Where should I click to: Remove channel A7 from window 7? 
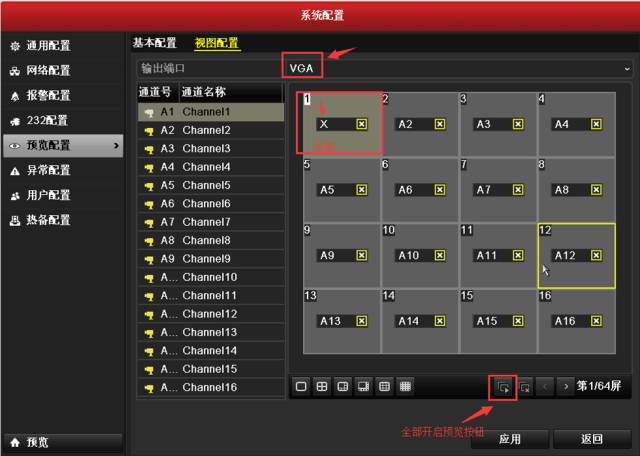coord(517,190)
